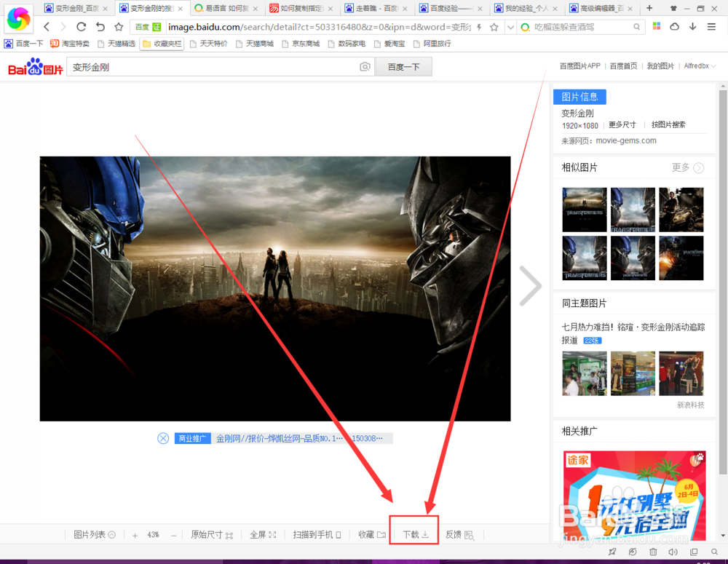Click the 更多尺寸 link
This screenshot has width=728, height=564.
pos(622,125)
